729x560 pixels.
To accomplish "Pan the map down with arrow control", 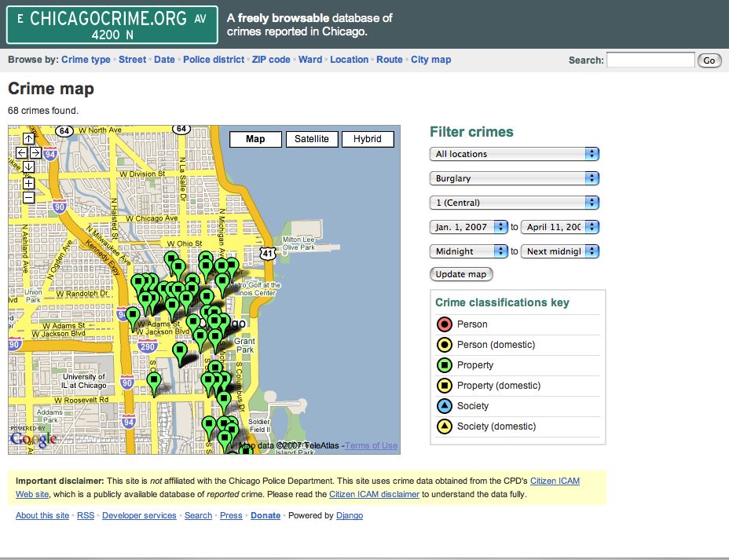I will pos(28,167).
